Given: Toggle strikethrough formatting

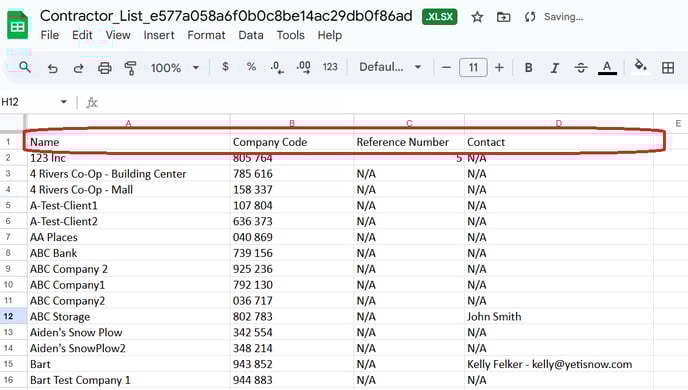Looking at the screenshot, I should click(x=580, y=68).
